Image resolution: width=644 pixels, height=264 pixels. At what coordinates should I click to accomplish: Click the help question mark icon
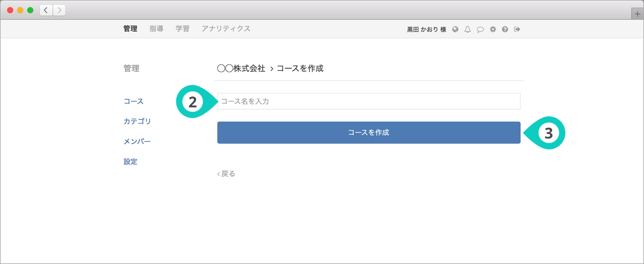pyautogui.click(x=505, y=29)
